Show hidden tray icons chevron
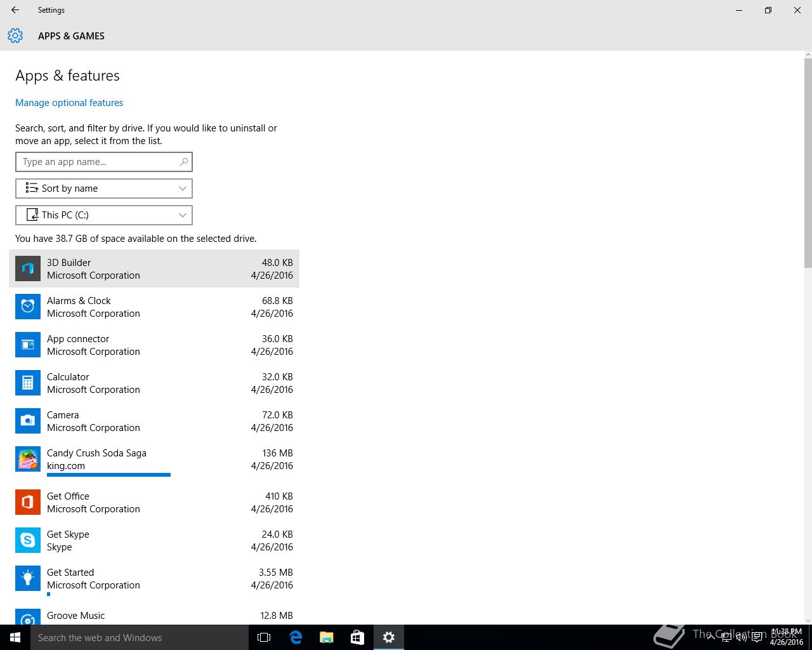812x650 pixels. point(710,638)
